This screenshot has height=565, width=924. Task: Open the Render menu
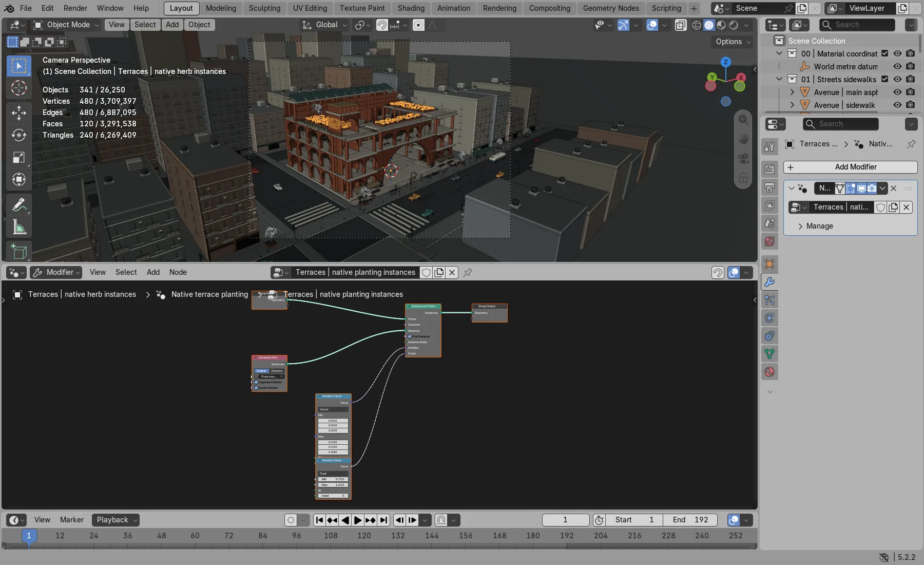[75, 8]
